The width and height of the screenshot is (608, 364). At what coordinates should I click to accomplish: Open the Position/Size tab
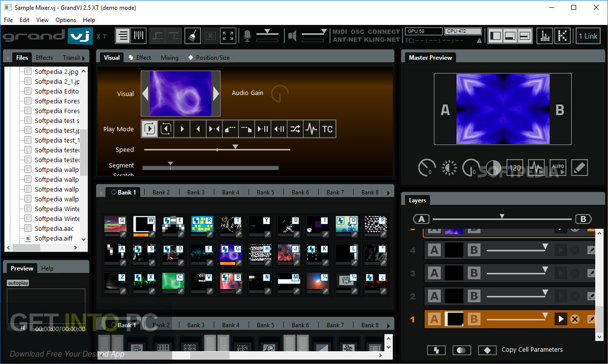[209, 58]
